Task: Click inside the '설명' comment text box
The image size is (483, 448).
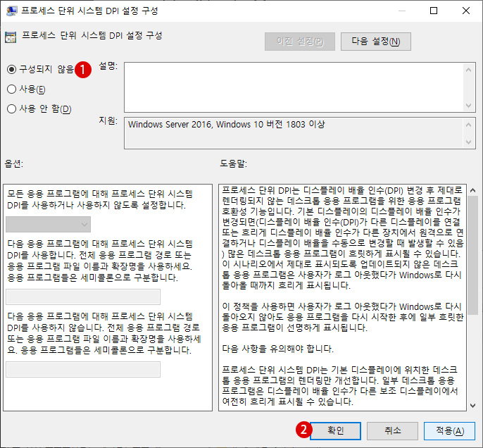Action: (x=294, y=87)
